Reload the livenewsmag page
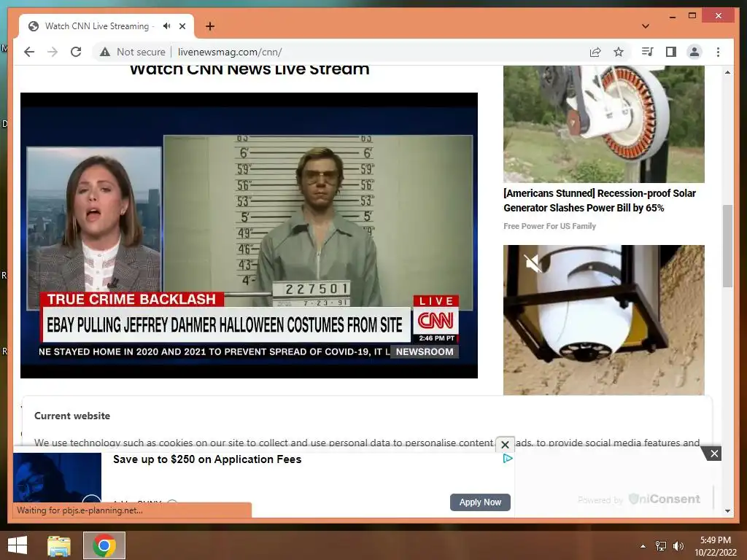This screenshot has width=747, height=560. click(76, 52)
